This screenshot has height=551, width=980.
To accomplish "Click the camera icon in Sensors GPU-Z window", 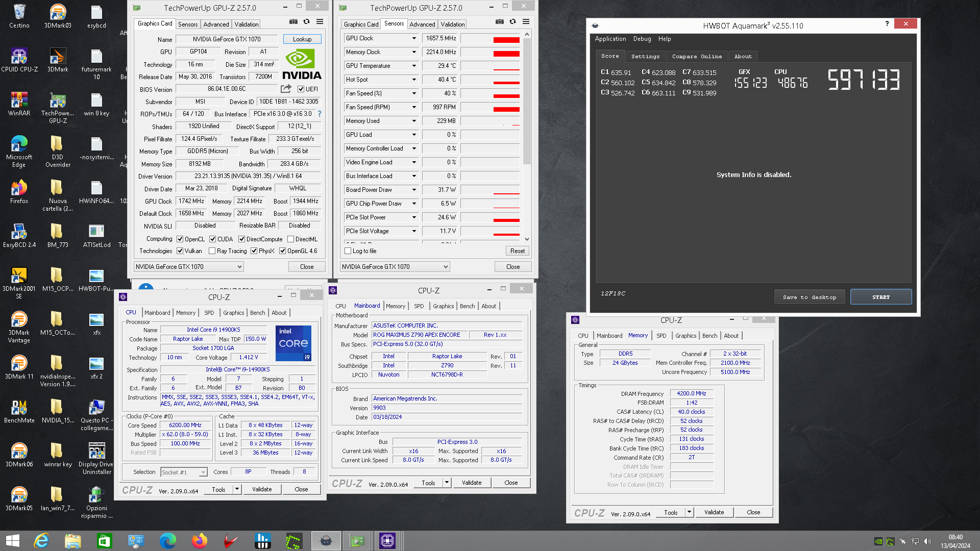I will (500, 22).
